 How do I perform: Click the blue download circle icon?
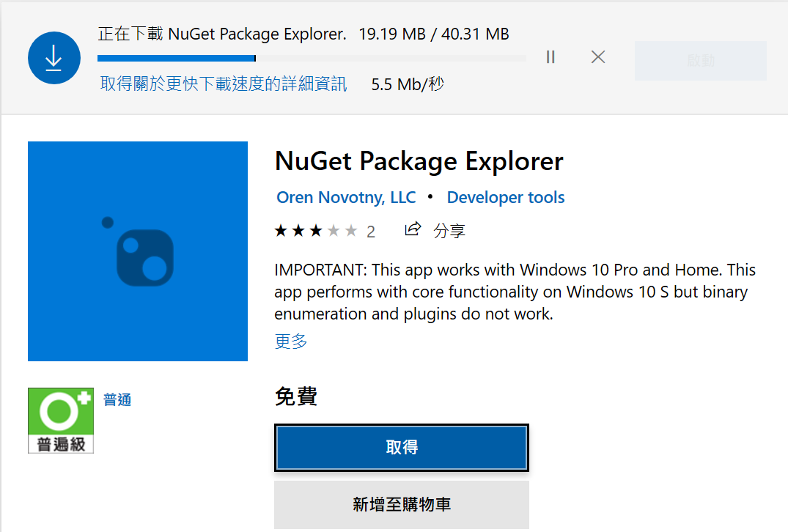[x=54, y=57]
